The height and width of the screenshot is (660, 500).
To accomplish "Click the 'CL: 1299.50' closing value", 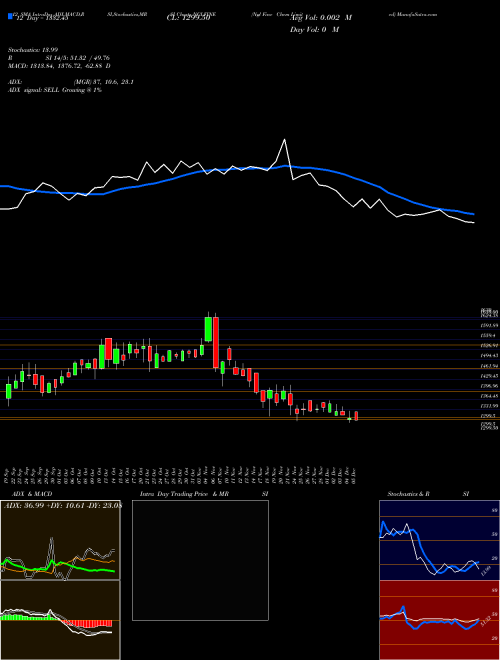I will 191,18.
